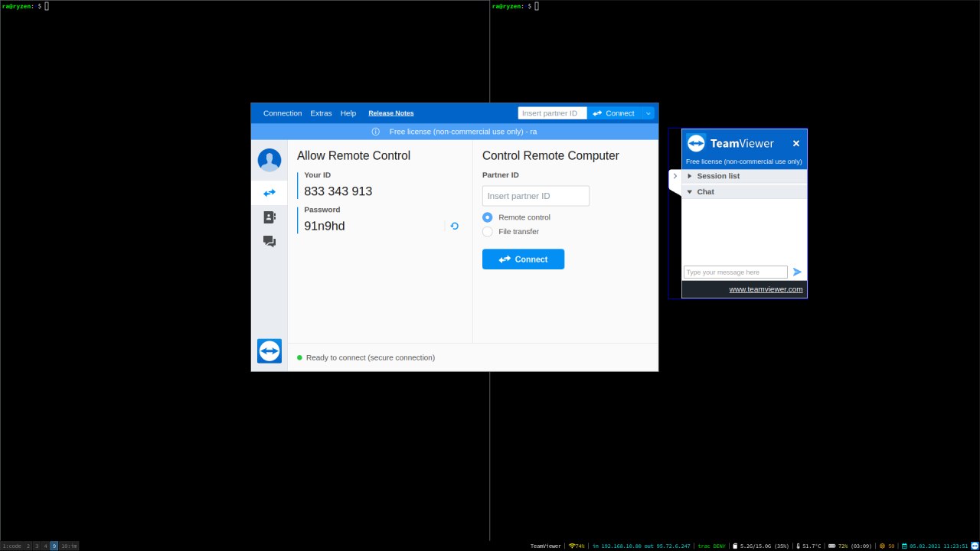Click the password value 91n9hd
The width and height of the screenshot is (980, 551).
click(325, 226)
